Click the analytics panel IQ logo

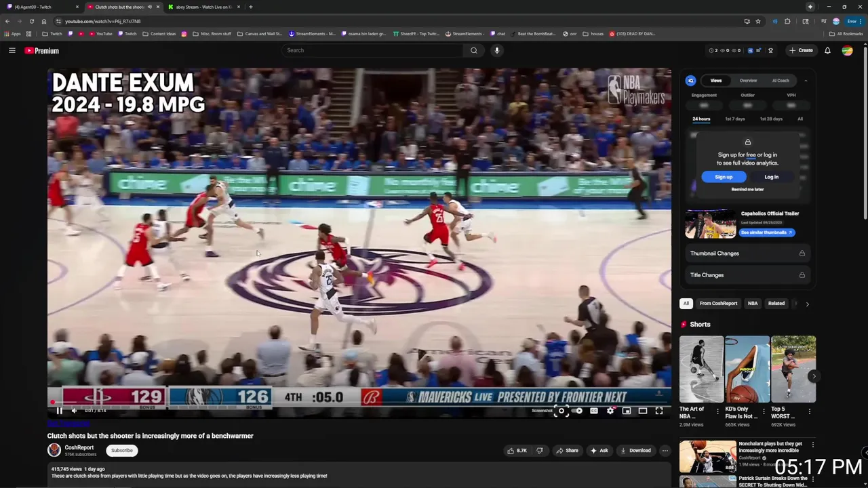690,81
